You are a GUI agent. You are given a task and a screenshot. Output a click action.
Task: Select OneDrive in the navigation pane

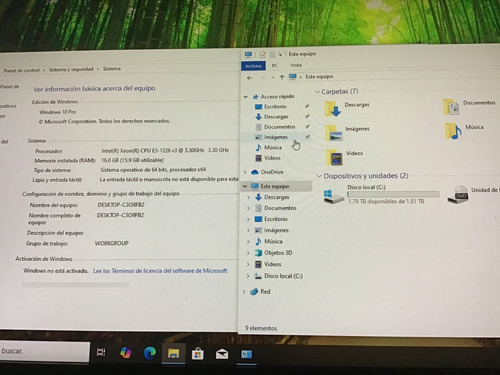pyautogui.click(x=272, y=172)
